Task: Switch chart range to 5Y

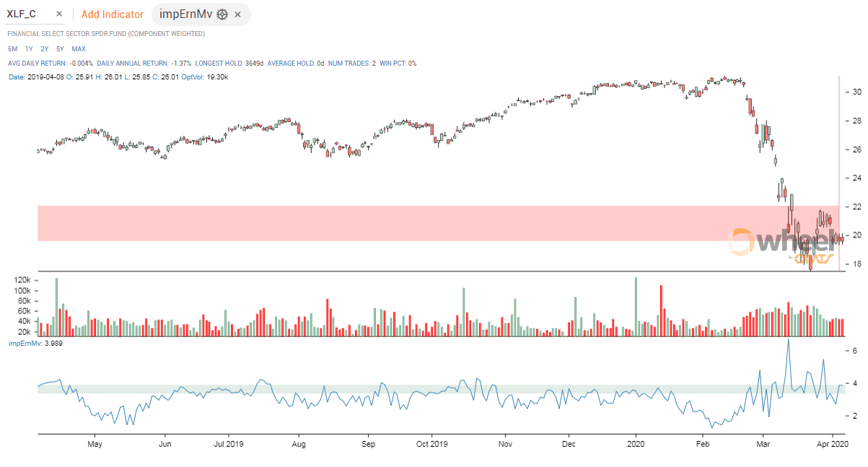Action: (x=61, y=49)
